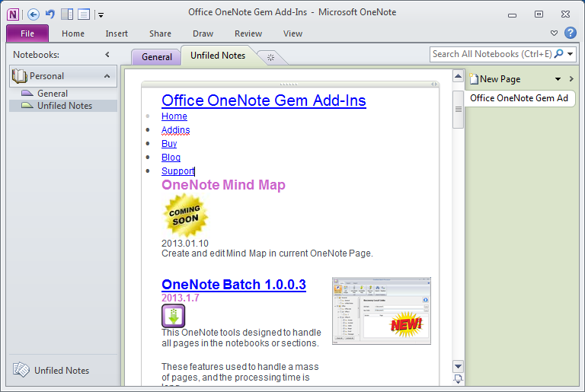Image resolution: width=585 pixels, height=392 pixels.
Task: Click the Create and edit Mind Map text
Action: tap(267, 253)
